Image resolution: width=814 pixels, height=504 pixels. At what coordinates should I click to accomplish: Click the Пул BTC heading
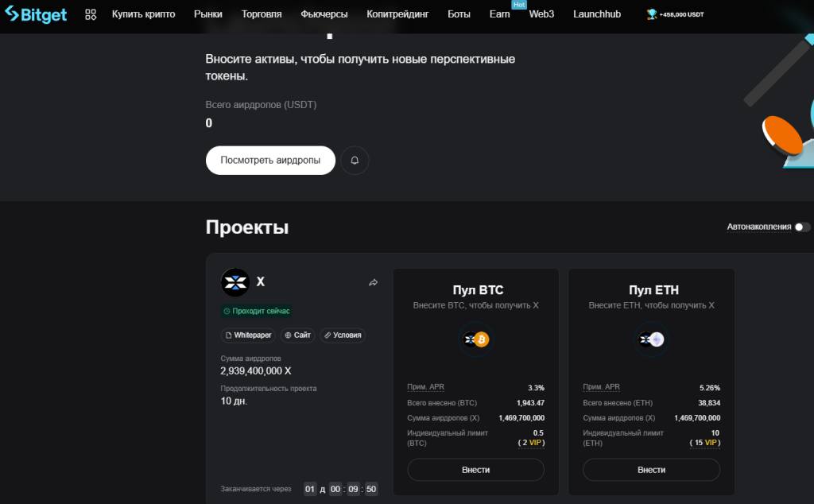tap(478, 290)
